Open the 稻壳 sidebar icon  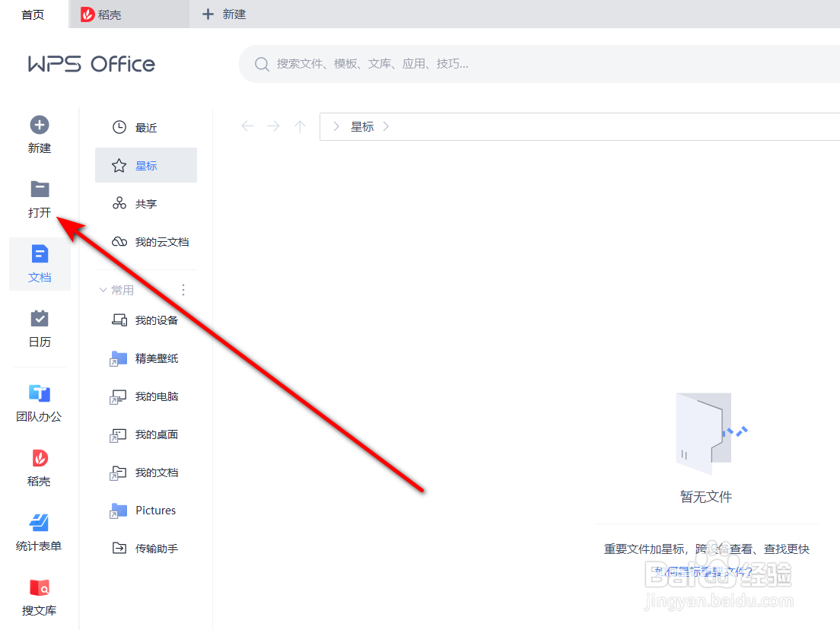pyautogui.click(x=40, y=458)
